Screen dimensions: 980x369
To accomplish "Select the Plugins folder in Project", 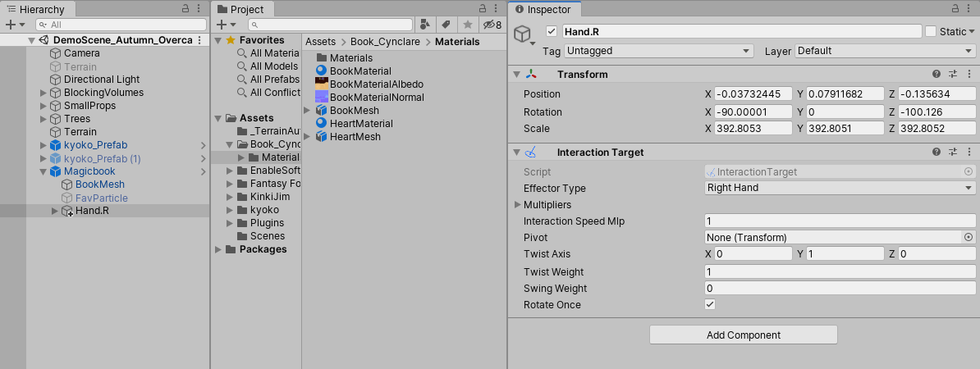I will (267, 223).
